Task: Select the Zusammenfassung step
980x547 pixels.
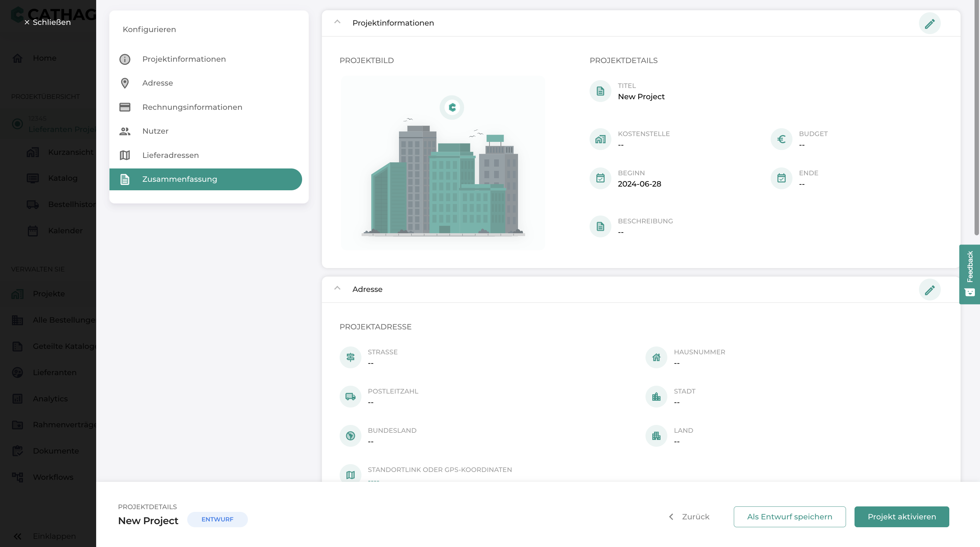Action: tap(205, 179)
